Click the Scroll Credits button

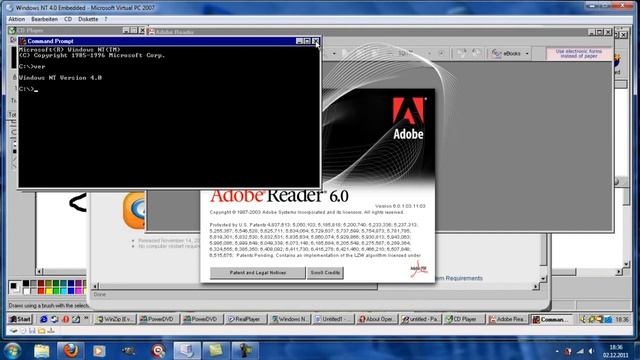325,273
